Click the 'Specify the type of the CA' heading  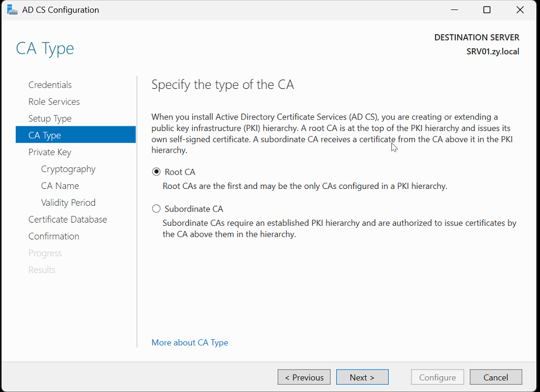pyautogui.click(x=222, y=85)
